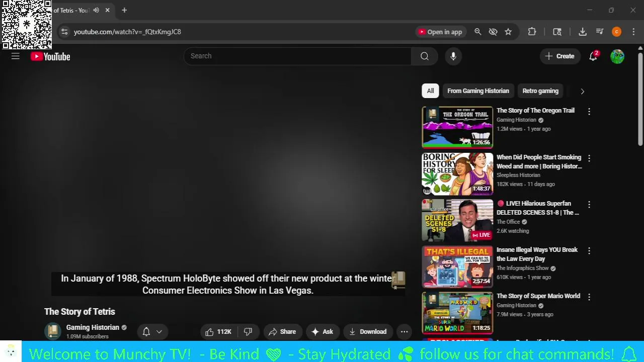The height and width of the screenshot is (362, 644).
Task: Toggle the subscription notification bell
Action: 146,332
